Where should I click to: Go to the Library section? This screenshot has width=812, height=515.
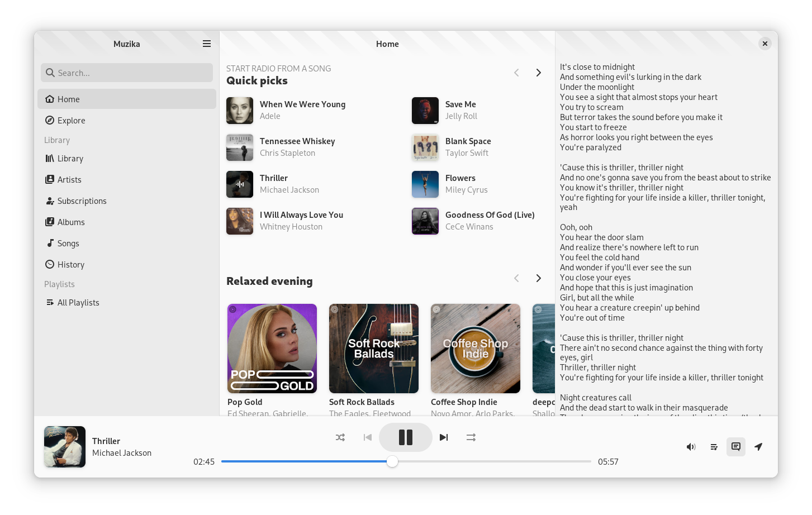point(127,158)
